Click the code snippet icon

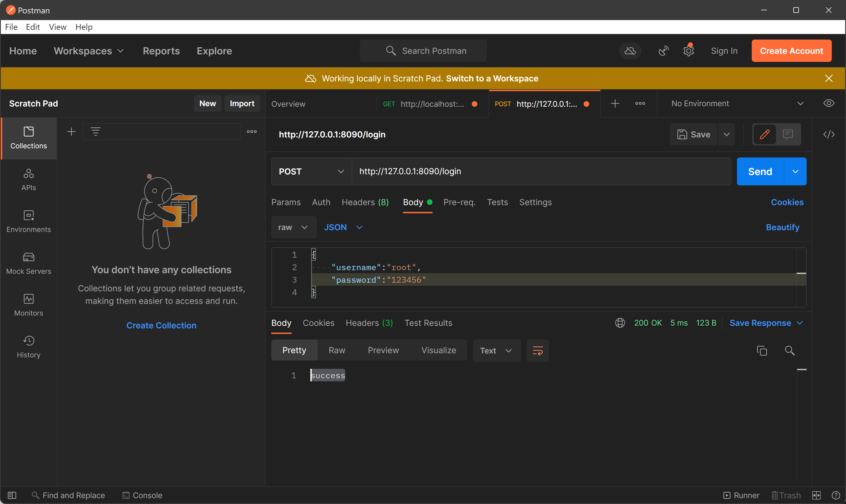[829, 134]
